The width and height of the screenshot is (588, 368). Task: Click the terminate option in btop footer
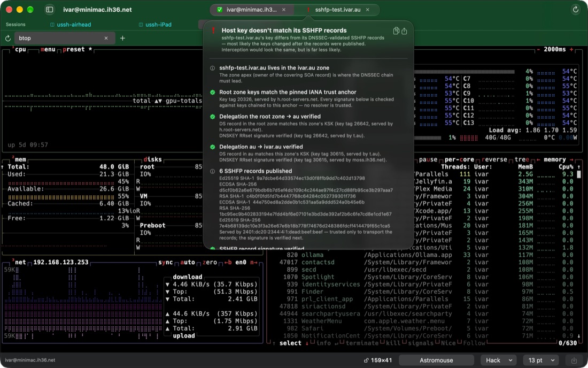click(x=363, y=343)
